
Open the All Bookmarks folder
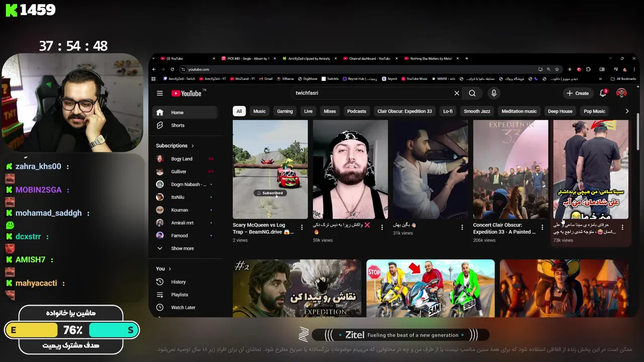pos(623,79)
